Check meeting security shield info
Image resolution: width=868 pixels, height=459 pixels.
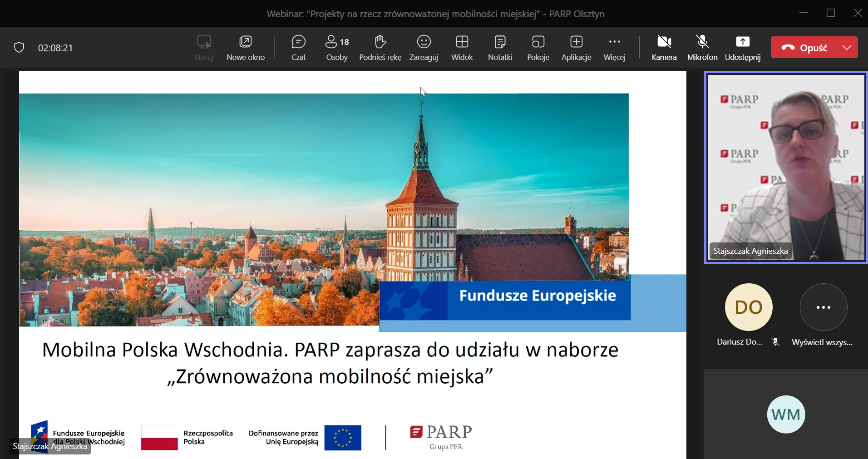pyautogui.click(x=19, y=47)
